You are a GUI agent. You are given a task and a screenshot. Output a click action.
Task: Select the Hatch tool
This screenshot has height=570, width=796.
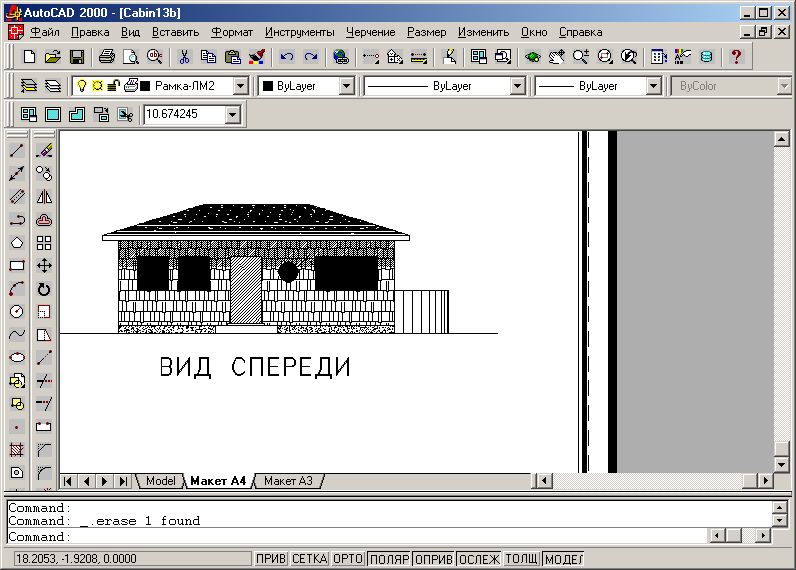[x=17, y=450]
